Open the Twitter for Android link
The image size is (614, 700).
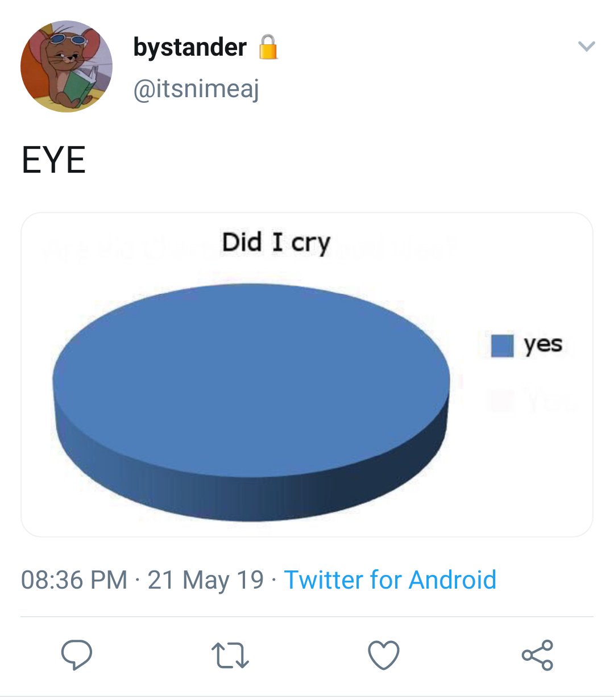pyautogui.click(x=390, y=580)
